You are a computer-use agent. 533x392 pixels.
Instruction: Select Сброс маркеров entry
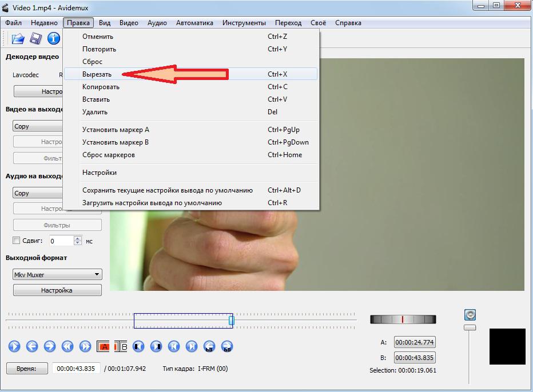tap(190, 154)
